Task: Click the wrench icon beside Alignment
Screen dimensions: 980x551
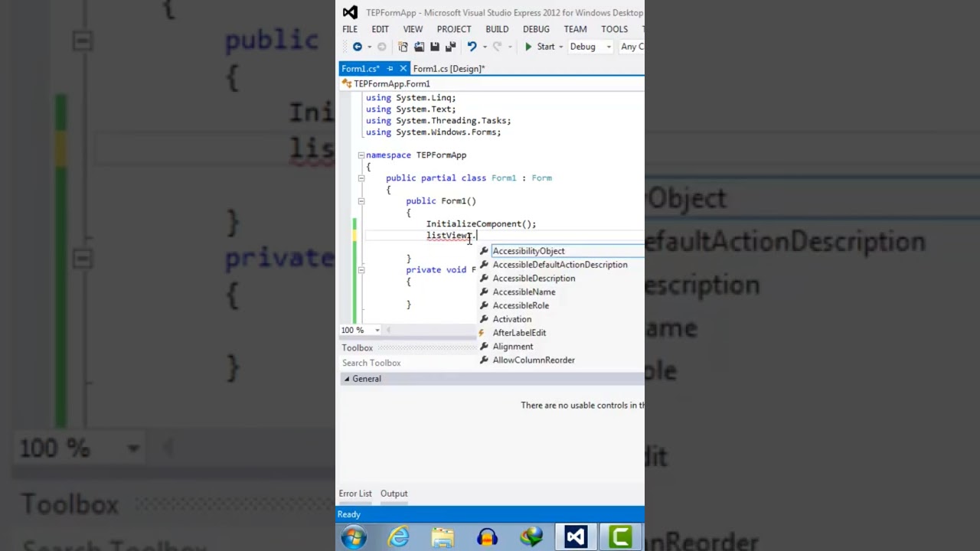Action: point(484,347)
